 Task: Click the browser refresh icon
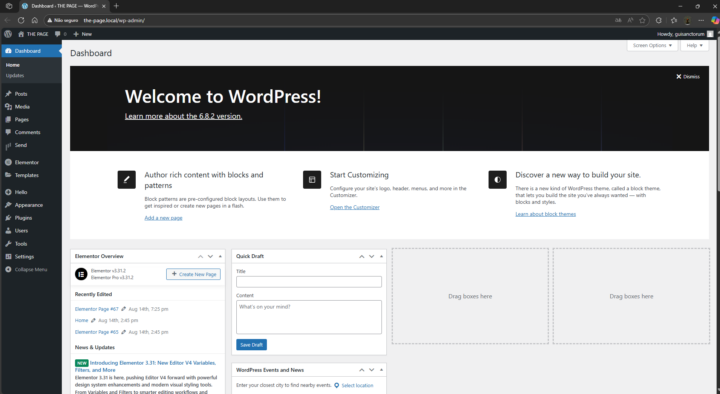click(21, 20)
